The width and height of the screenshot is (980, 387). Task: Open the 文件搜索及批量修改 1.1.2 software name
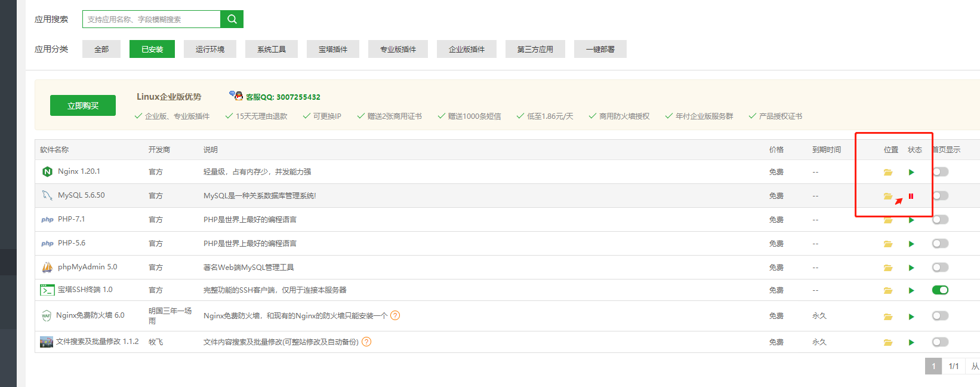[97, 342]
